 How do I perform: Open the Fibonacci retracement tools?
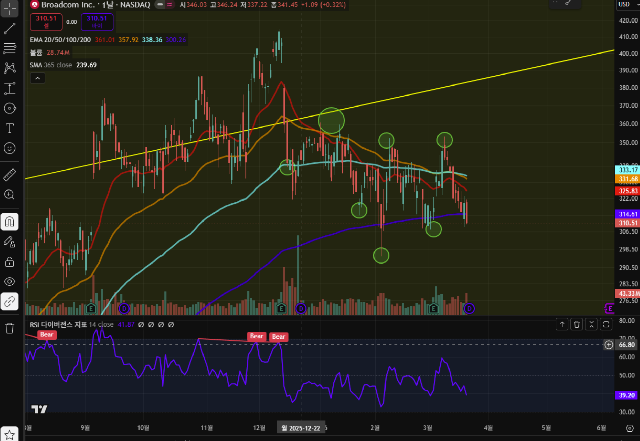(x=9, y=48)
